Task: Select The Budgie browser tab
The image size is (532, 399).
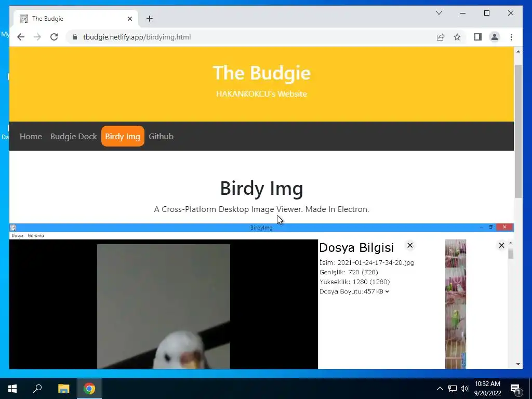Action: tap(76, 19)
